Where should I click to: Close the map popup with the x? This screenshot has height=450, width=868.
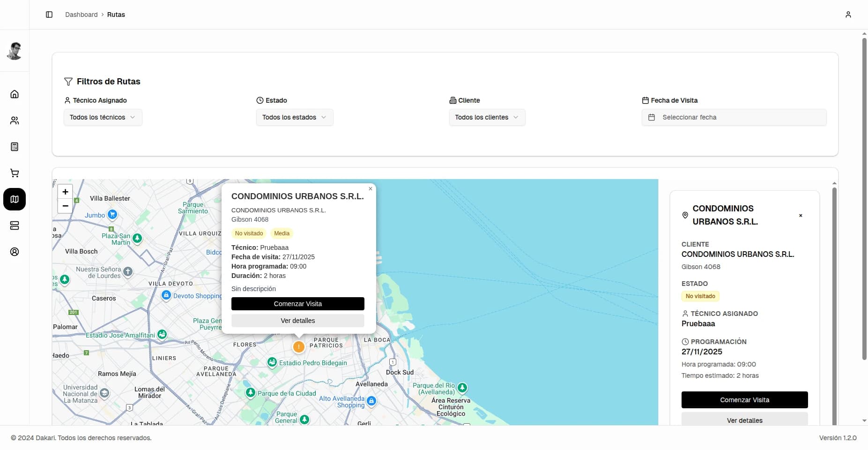pos(370,189)
